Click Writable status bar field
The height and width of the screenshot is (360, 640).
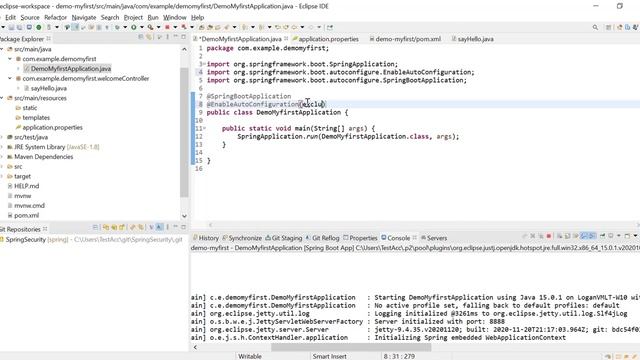pyautogui.click(x=250, y=356)
